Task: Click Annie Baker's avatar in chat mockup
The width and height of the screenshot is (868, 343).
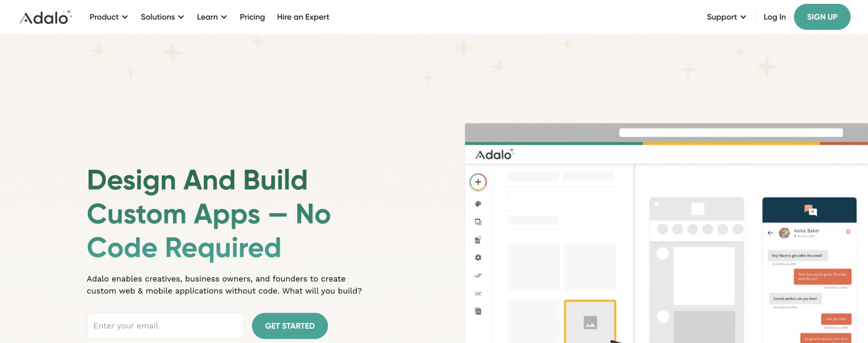Action: coord(784,233)
